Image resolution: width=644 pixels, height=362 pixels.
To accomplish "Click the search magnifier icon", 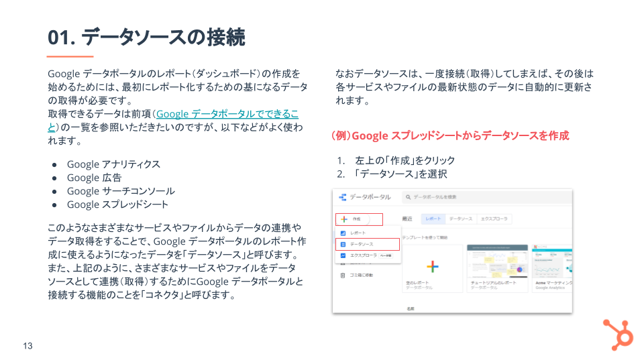I will pos(407,197).
